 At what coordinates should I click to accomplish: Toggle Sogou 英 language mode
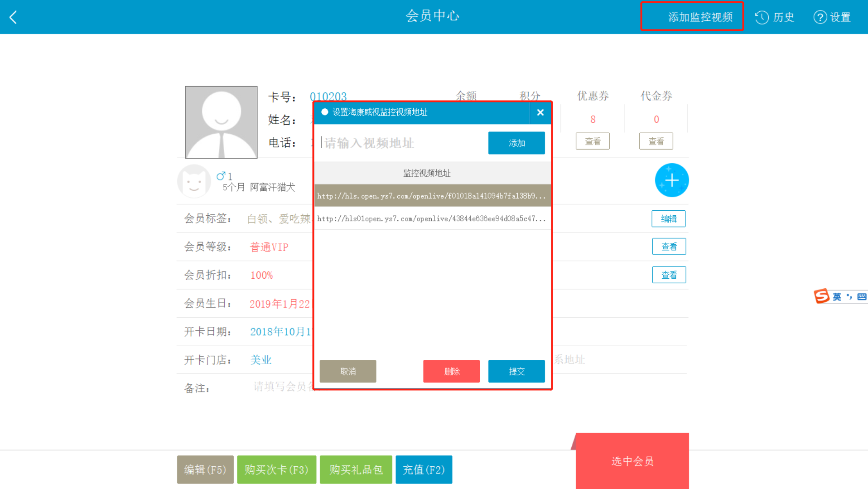pos(837,296)
